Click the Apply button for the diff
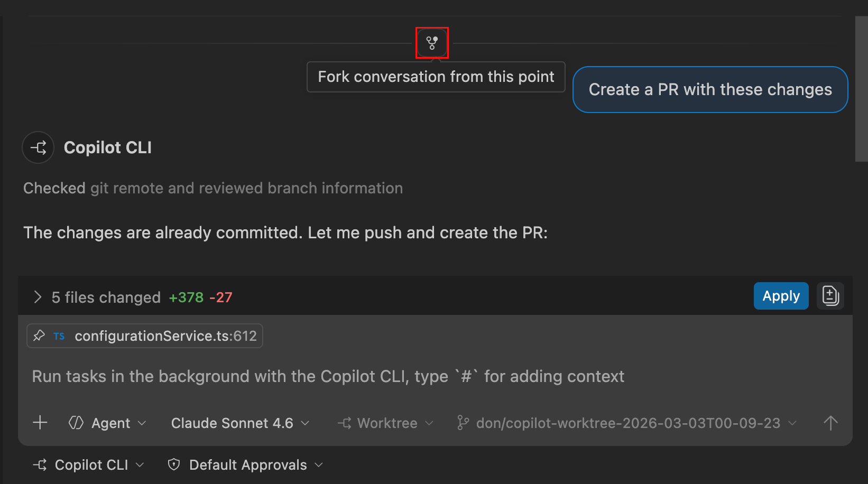The image size is (868, 484). (781, 296)
